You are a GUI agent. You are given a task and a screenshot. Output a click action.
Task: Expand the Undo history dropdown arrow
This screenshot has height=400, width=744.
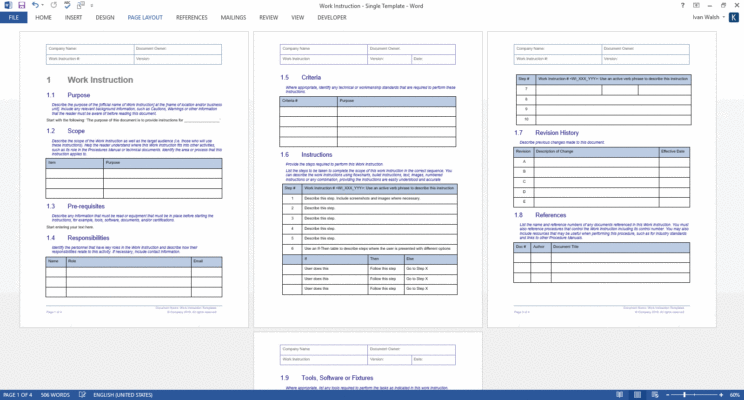tap(43, 5)
